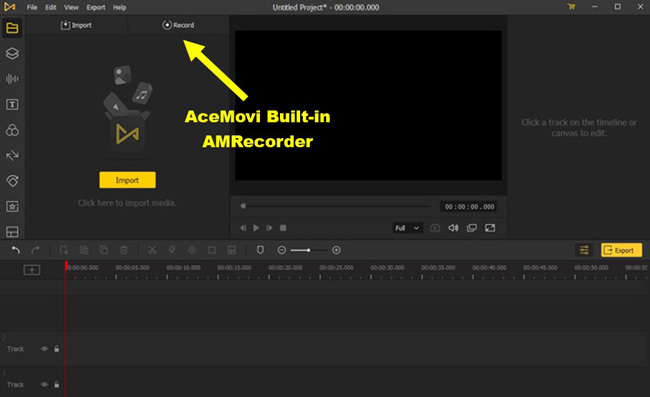Open the Full preview quality dropdown
The image size is (650, 397).
[407, 228]
